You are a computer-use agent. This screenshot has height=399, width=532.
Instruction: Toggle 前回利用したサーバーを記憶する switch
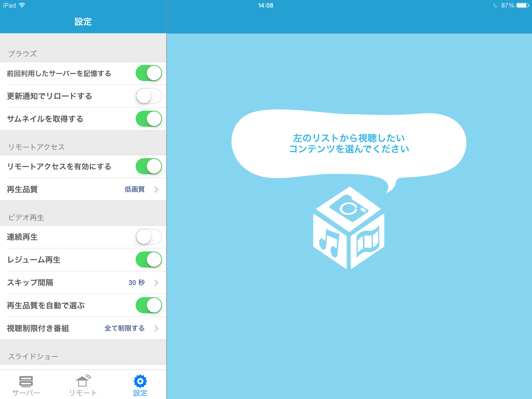150,73
